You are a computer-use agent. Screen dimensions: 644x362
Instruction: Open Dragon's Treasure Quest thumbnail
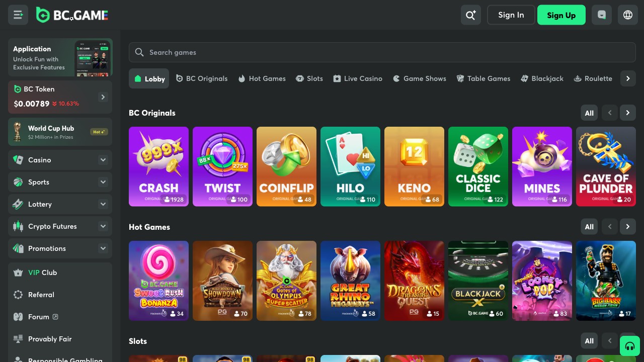(x=414, y=281)
